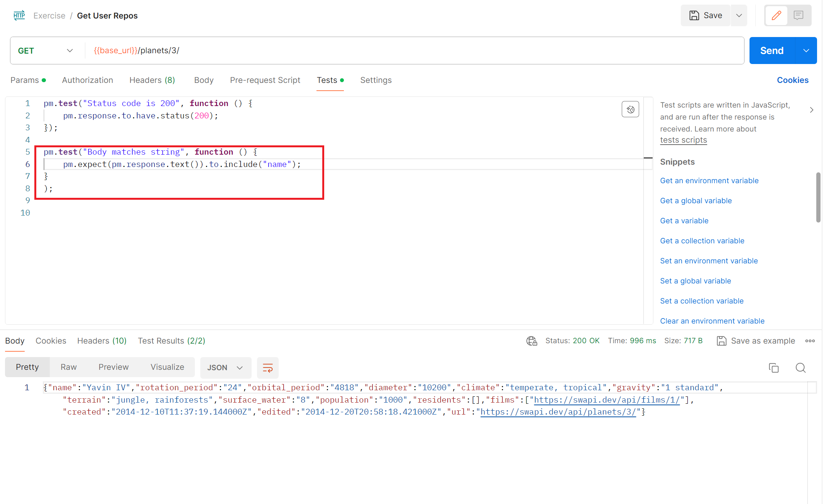Select the Visualize response view
The width and height of the screenshot is (824, 504).
click(167, 367)
